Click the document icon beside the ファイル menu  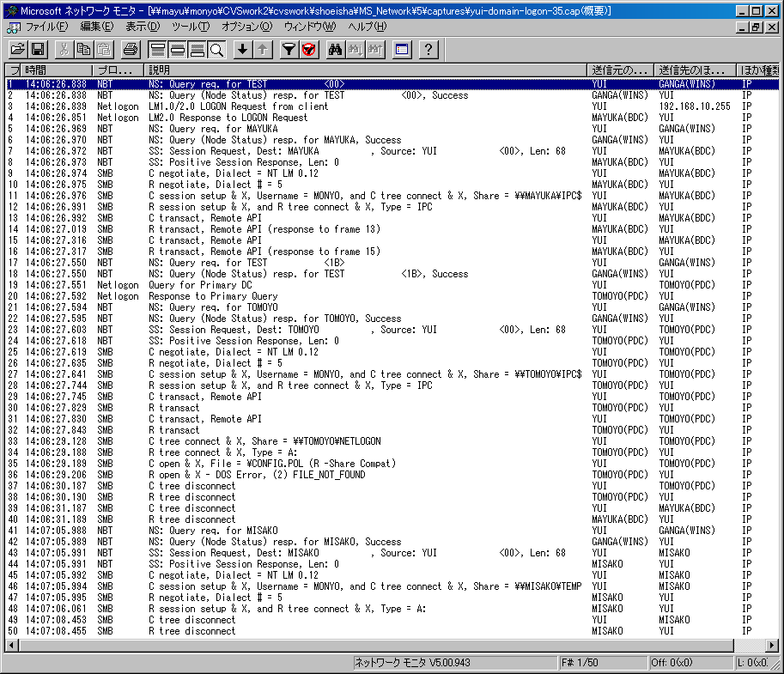tap(13, 27)
